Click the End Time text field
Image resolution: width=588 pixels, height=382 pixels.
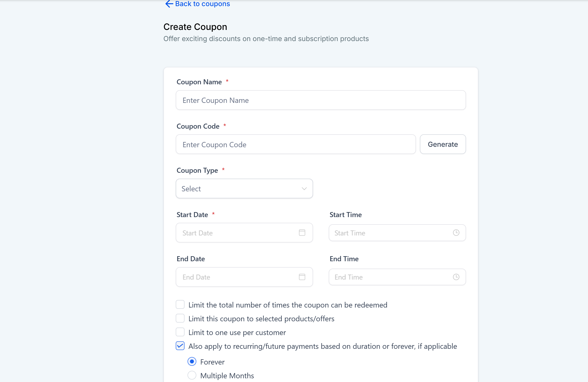[x=390, y=277]
